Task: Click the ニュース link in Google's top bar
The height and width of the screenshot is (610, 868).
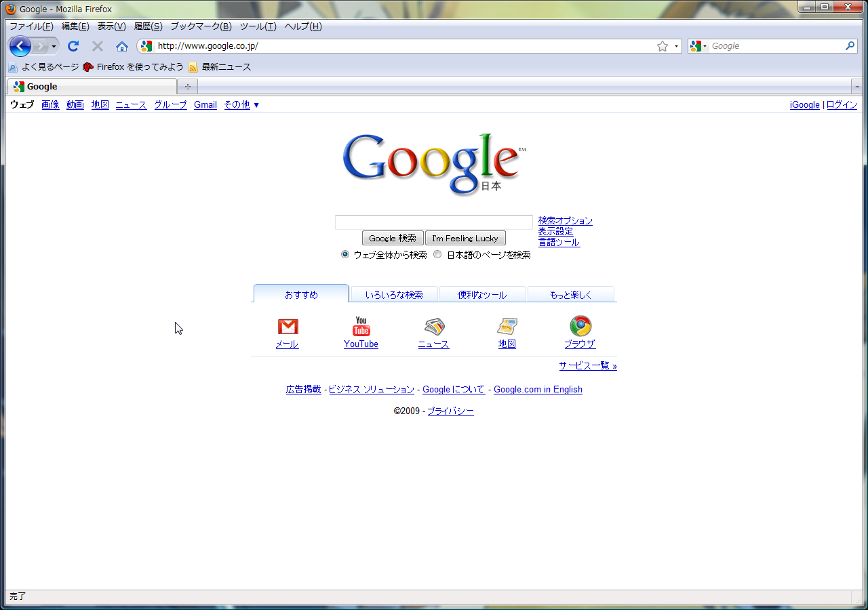Action: (x=131, y=104)
